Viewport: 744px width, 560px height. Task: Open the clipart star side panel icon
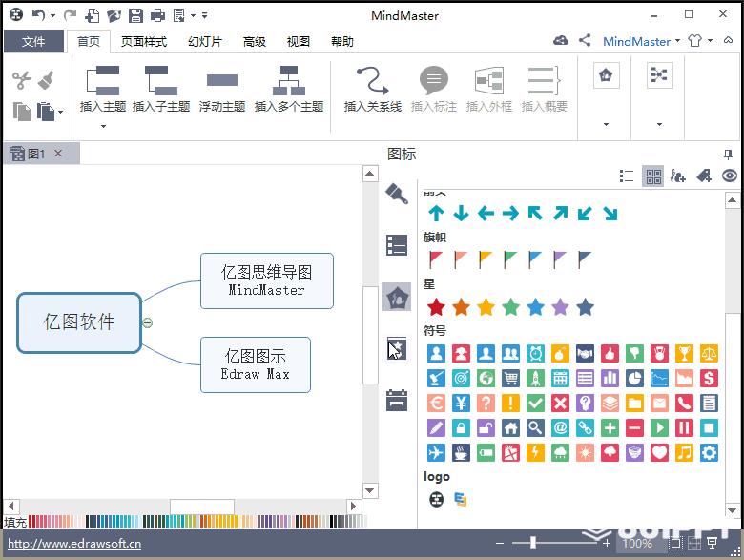[397, 348]
